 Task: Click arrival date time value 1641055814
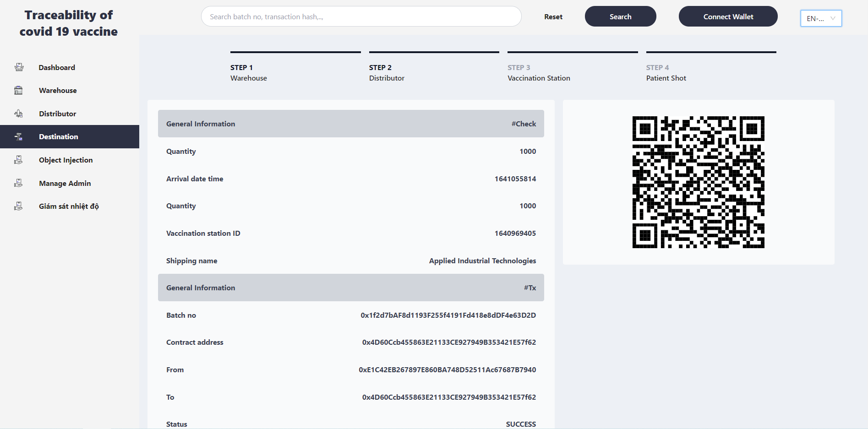tap(515, 179)
